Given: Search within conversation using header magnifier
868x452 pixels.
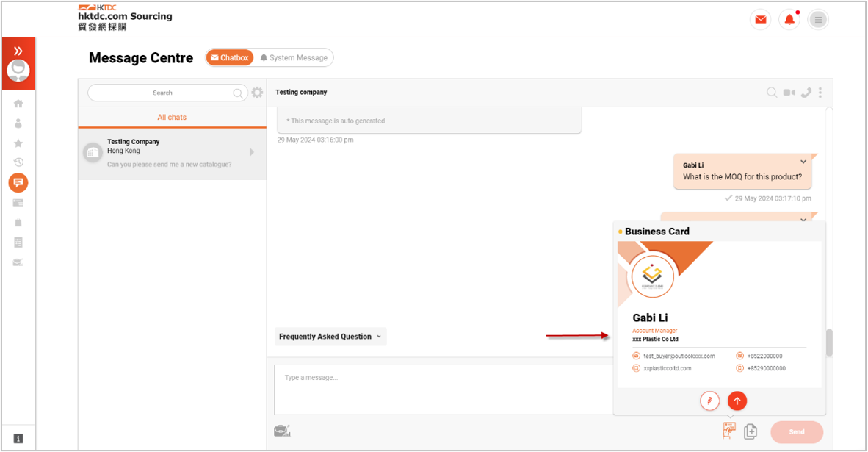Looking at the screenshot, I should [x=772, y=93].
